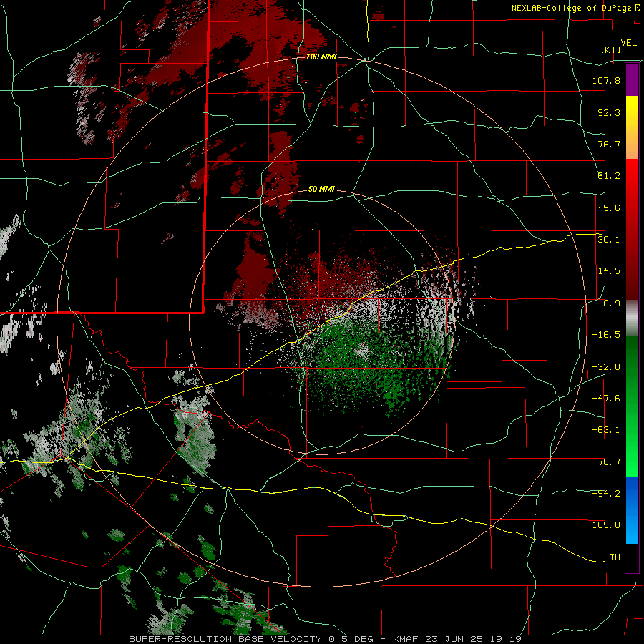This screenshot has width=644, height=644.
Task: Click the -32.0 value on velocity scale
Action: pos(606,367)
